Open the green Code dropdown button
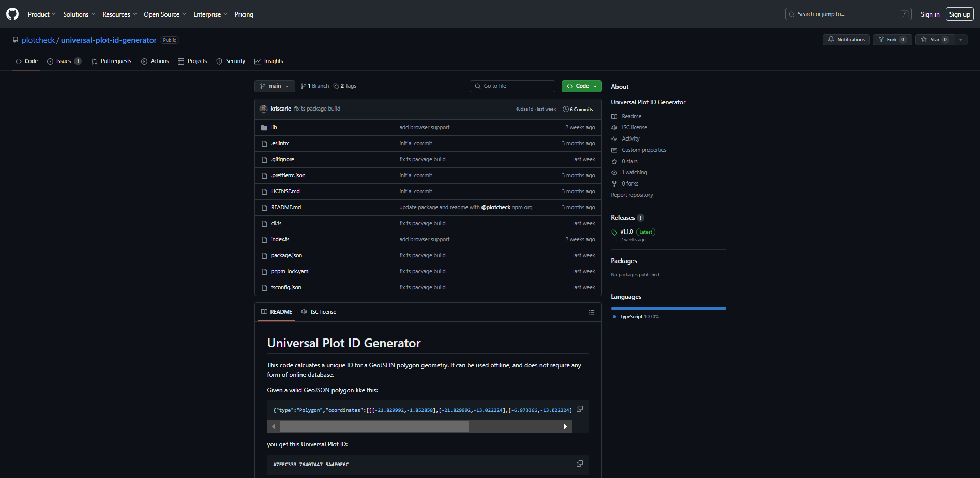The height and width of the screenshot is (478, 980). point(582,86)
